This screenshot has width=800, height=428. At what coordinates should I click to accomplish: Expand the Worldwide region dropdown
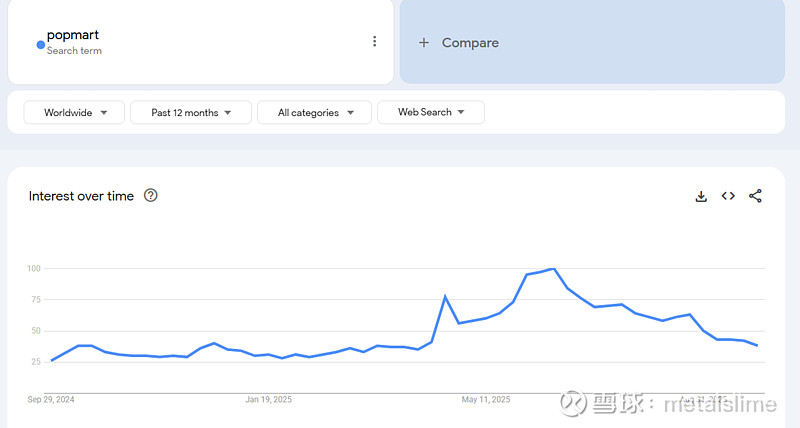pyautogui.click(x=74, y=113)
